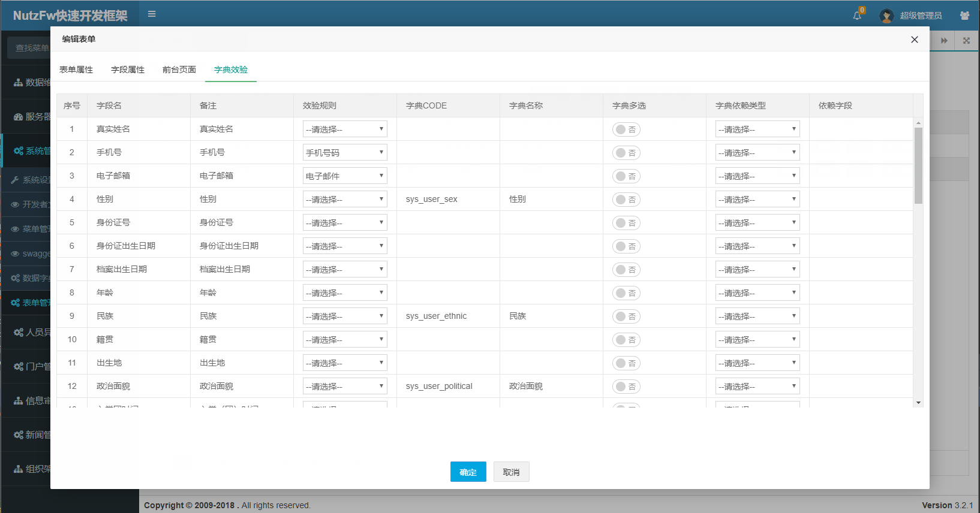Open 效验规则 dropdown for 档案出生日期 row

coord(345,269)
